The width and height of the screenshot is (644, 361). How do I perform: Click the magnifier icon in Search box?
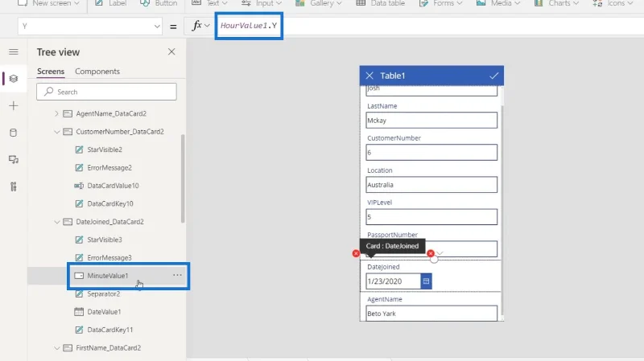49,92
